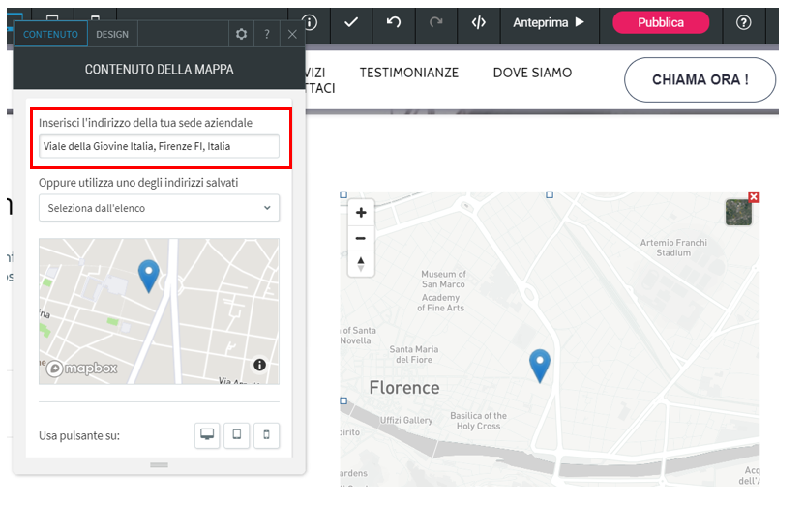Click the Chiama Ora button
Image resolution: width=804 pixels, height=532 pixels.
coord(700,80)
